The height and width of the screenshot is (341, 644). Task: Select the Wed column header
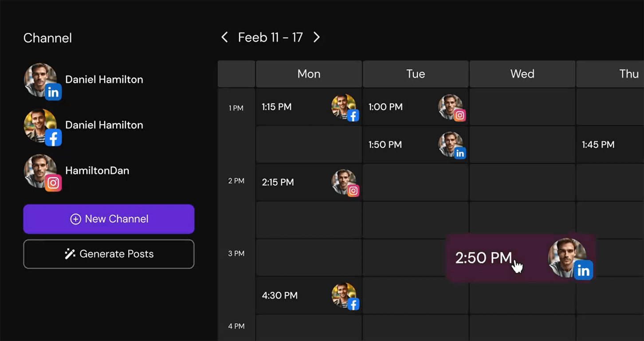(522, 74)
